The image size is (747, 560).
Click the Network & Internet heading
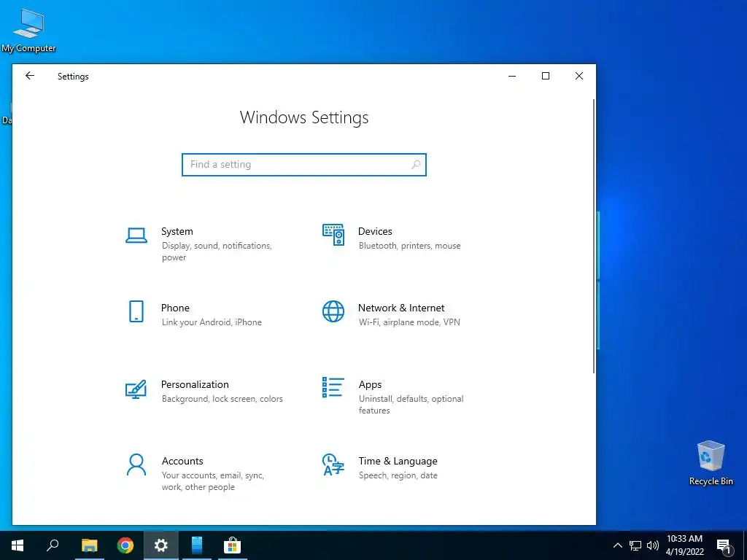tap(401, 308)
